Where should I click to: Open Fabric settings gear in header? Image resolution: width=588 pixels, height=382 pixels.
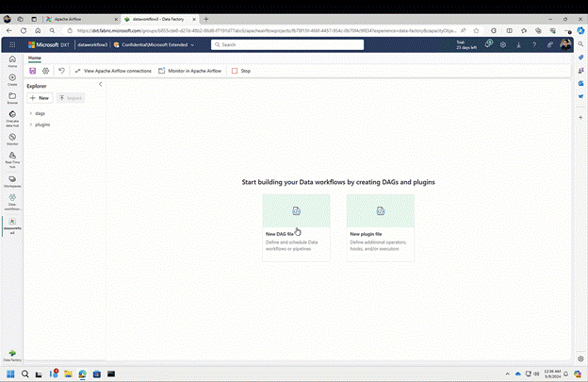click(503, 44)
